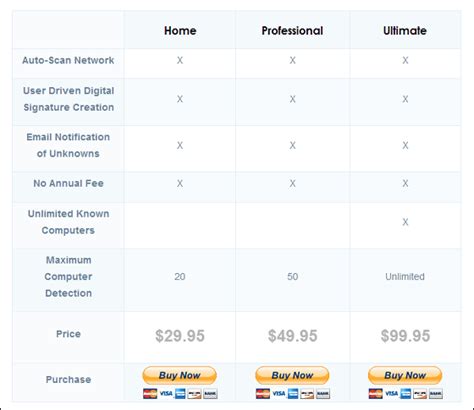This screenshot has height=410, width=474.
Task: Click the American Express icon under Home plan
Action: point(180,394)
